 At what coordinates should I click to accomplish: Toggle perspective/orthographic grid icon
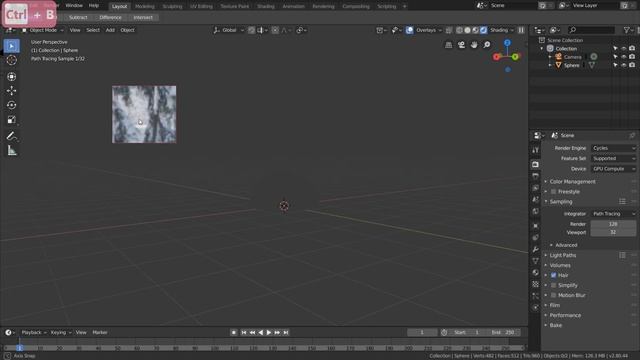tap(449, 45)
